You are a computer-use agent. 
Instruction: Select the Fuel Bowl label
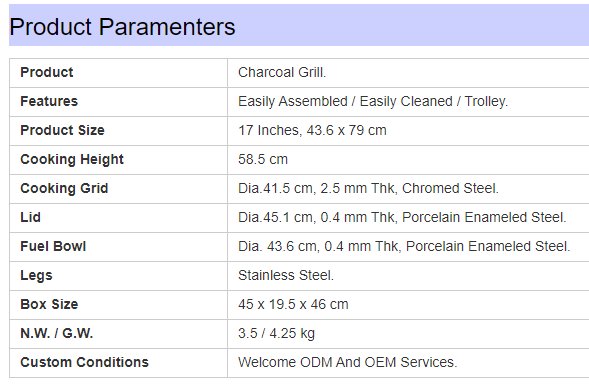[53, 246]
